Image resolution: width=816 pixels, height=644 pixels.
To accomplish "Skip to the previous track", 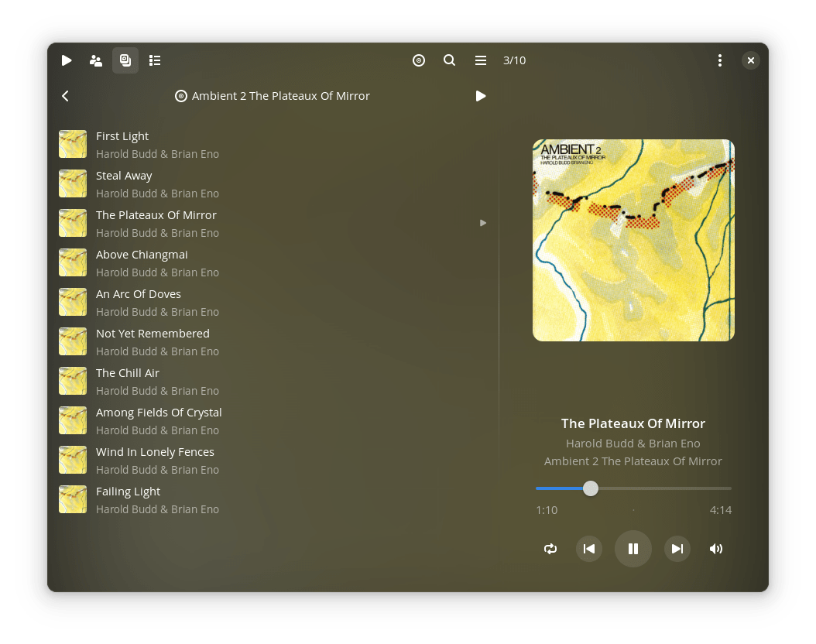I will click(x=589, y=549).
